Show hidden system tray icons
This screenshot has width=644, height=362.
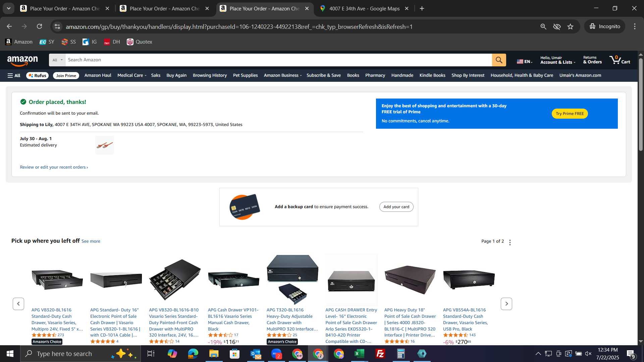click(538, 354)
